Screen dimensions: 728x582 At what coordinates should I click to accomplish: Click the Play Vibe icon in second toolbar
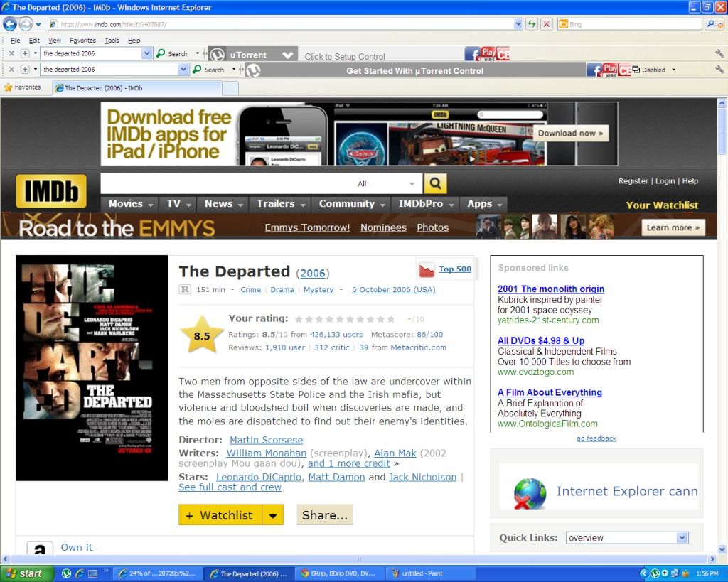609,70
